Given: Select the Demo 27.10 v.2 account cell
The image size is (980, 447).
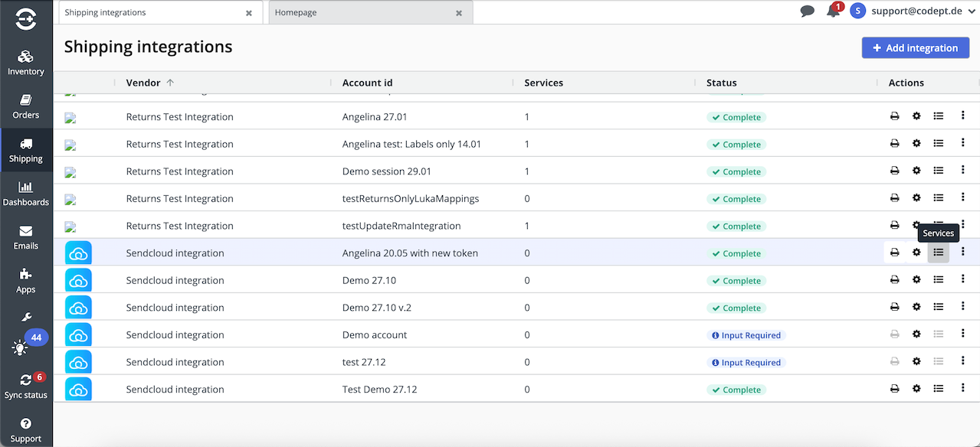Looking at the screenshot, I should (x=376, y=308).
